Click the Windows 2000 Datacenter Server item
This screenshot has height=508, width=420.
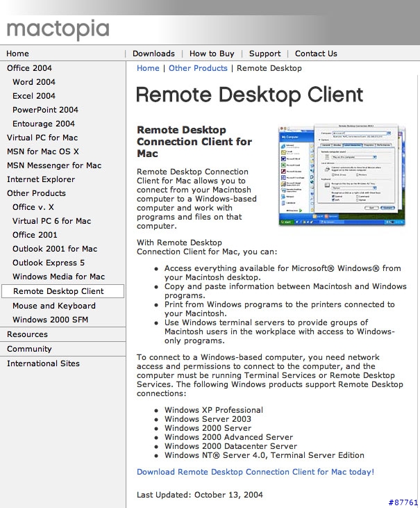click(x=230, y=446)
